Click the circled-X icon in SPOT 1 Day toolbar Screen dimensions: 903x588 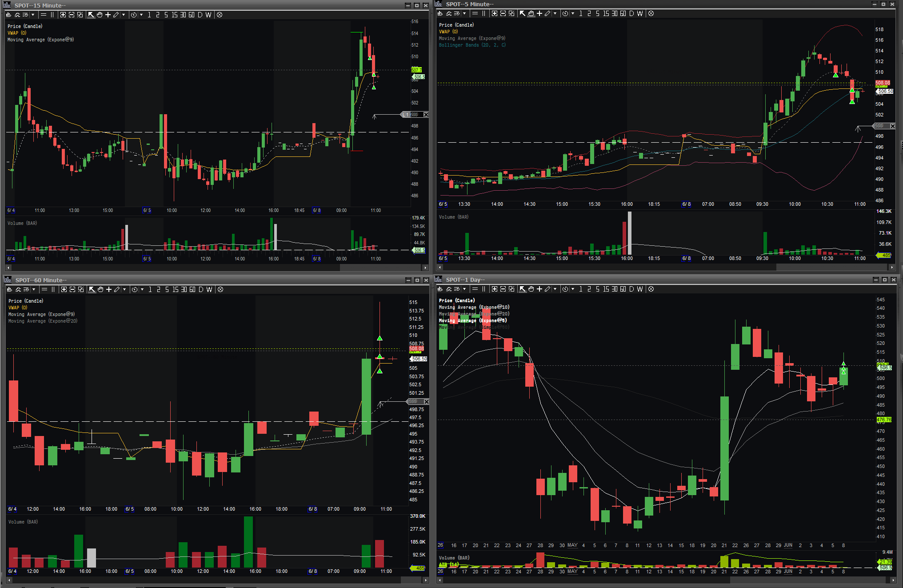click(x=651, y=289)
